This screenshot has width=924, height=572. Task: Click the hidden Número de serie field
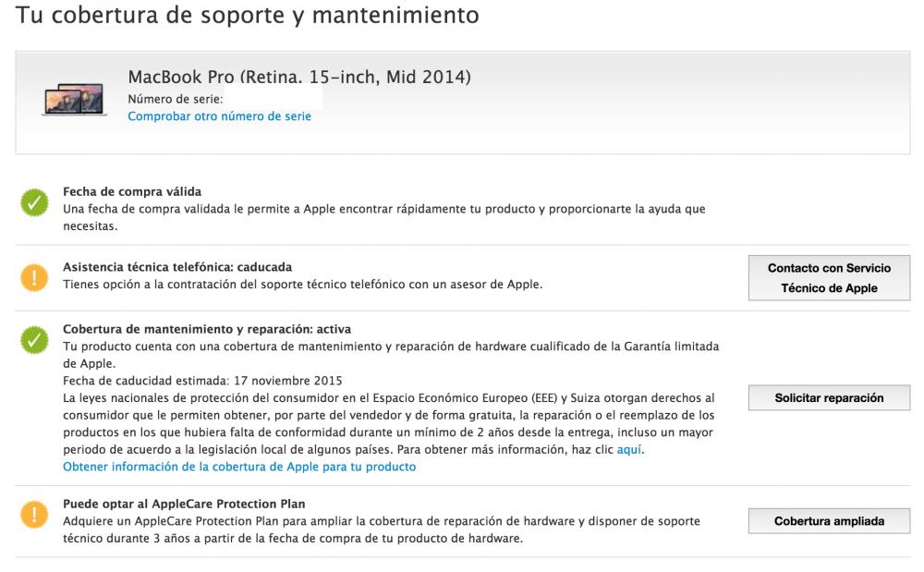point(274,99)
